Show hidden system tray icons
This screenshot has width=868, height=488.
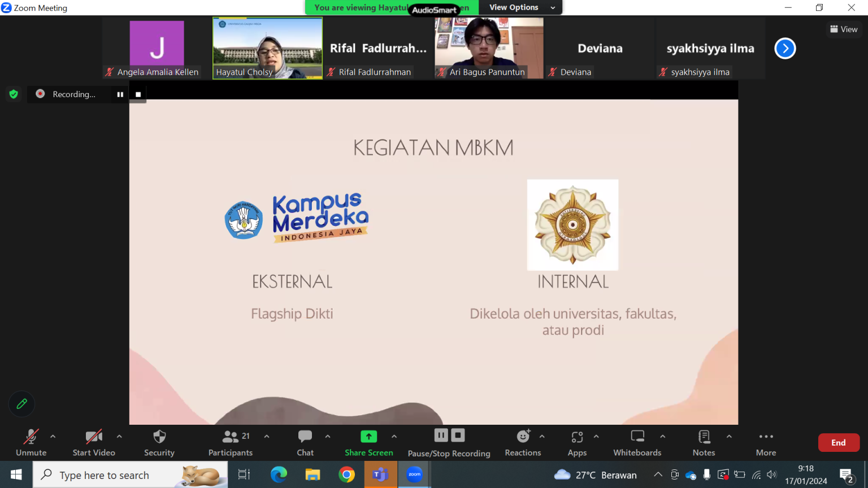(658, 475)
